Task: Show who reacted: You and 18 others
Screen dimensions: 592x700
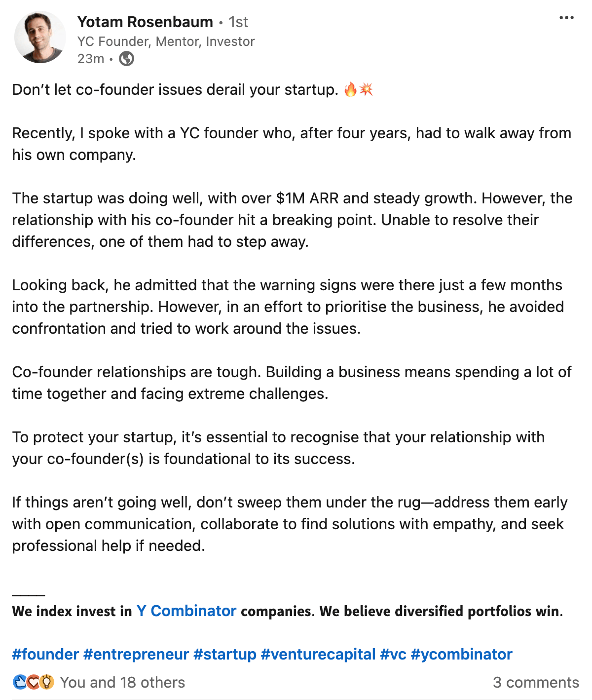Action: click(x=122, y=682)
